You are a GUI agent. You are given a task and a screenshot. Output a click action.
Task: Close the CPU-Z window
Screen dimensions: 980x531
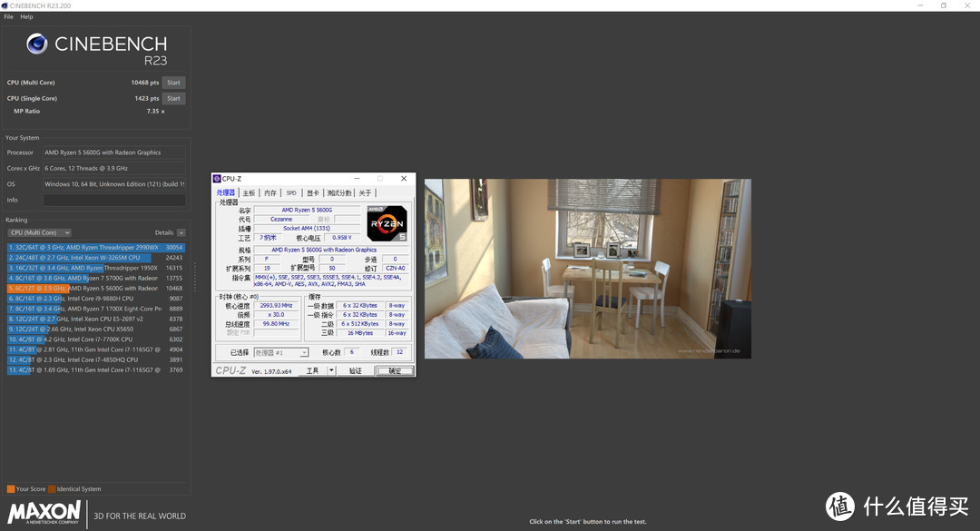tap(404, 179)
